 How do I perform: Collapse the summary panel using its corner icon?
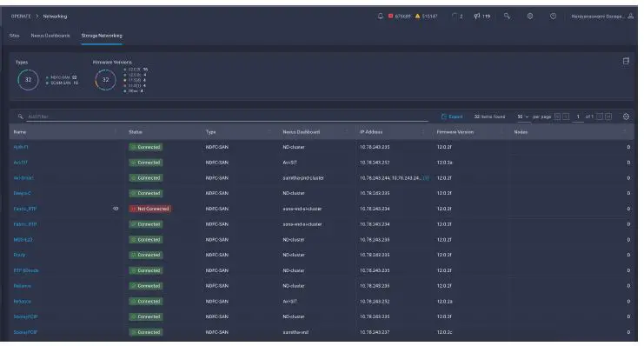point(626,61)
